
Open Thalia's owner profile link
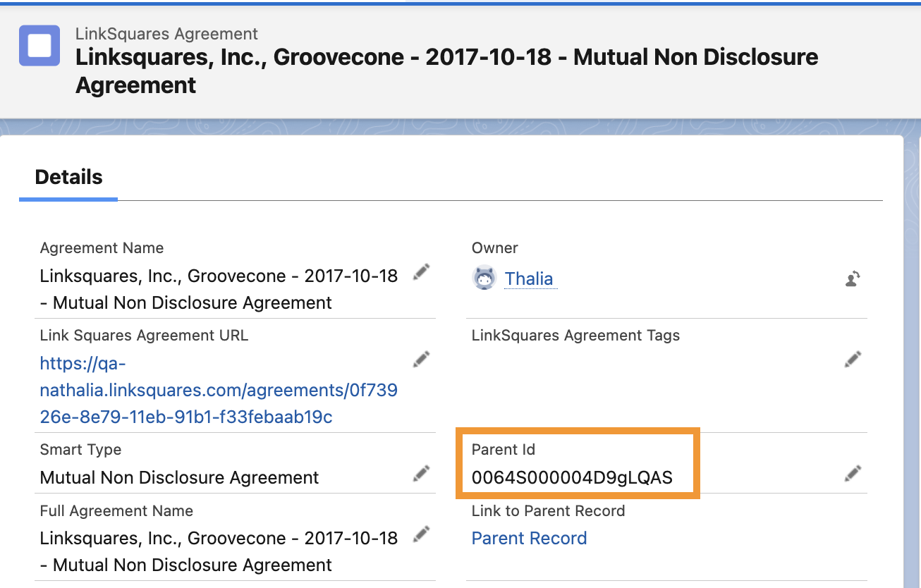(529, 278)
